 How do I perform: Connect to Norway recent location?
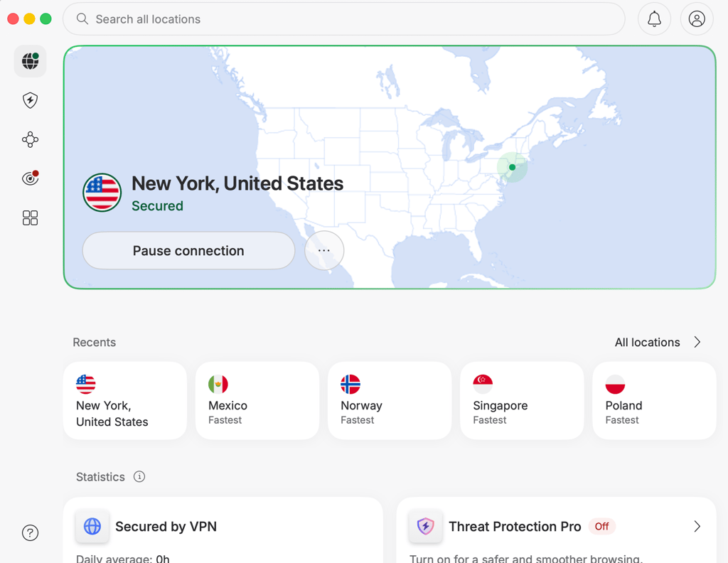390,400
